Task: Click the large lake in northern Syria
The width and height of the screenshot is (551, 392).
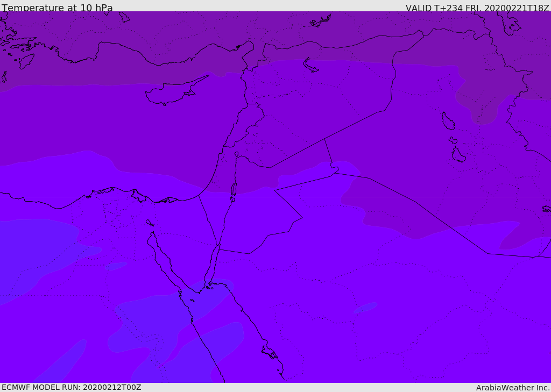Action: [310, 65]
